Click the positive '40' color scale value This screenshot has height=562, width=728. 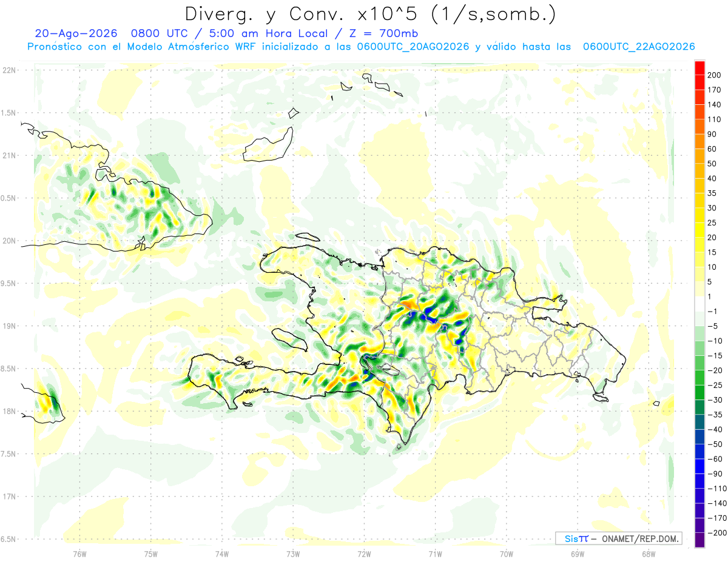712,178
